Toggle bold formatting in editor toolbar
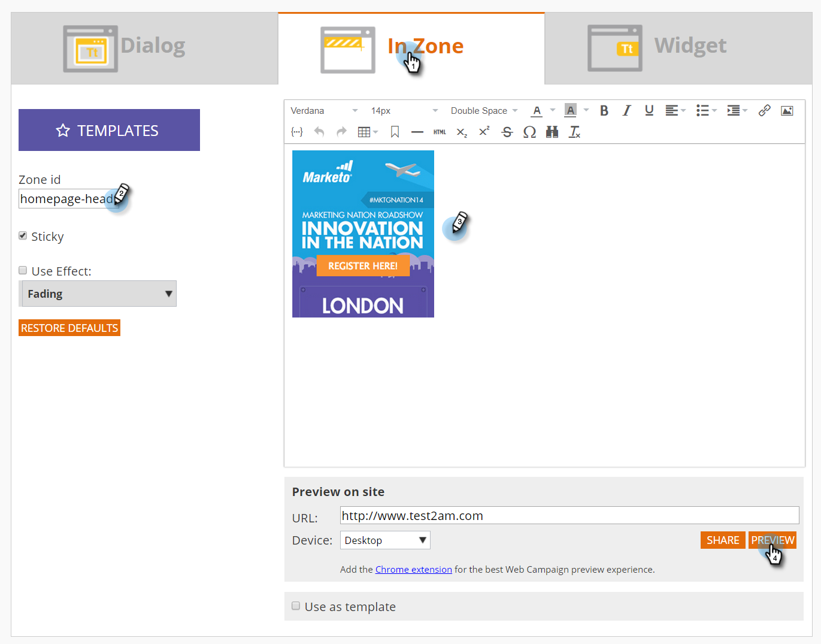The height and width of the screenshot is (644, 821). [604, 111]
